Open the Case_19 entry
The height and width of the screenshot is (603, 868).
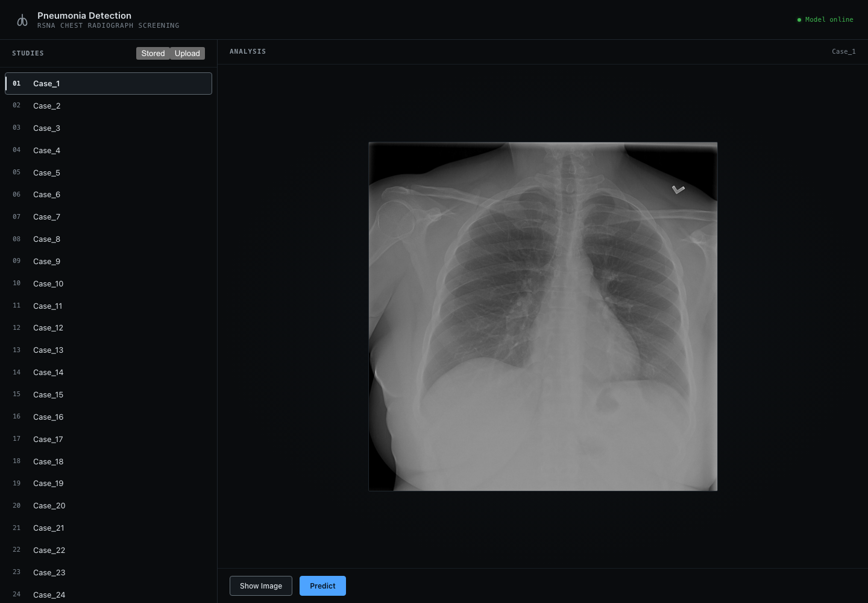(x=108, y=484)
